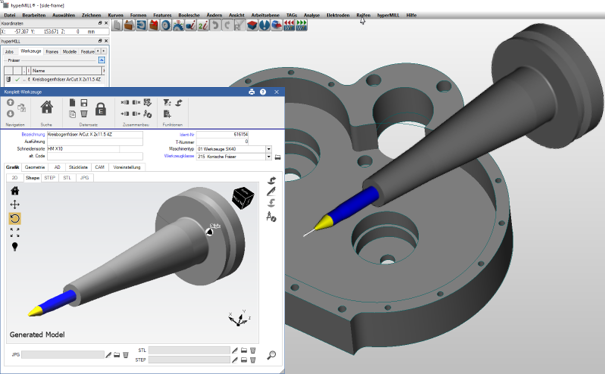The width and height of the screenshot is (605, 374).
Task: Open the Features menu
Action: click(162, 15)
